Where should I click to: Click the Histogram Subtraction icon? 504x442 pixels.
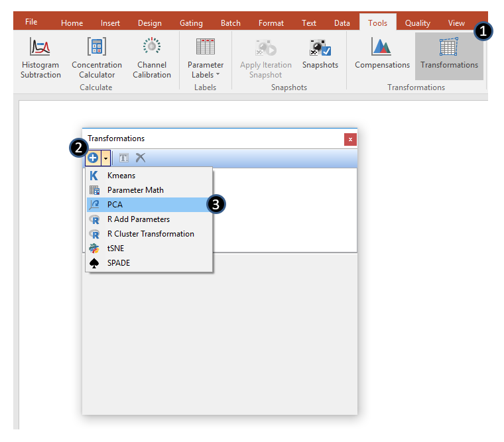[x=40, y=48]
